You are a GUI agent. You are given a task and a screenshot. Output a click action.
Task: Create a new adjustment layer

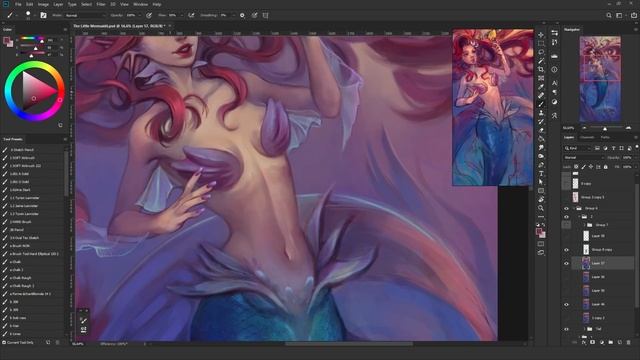click(x=602, y=342)
